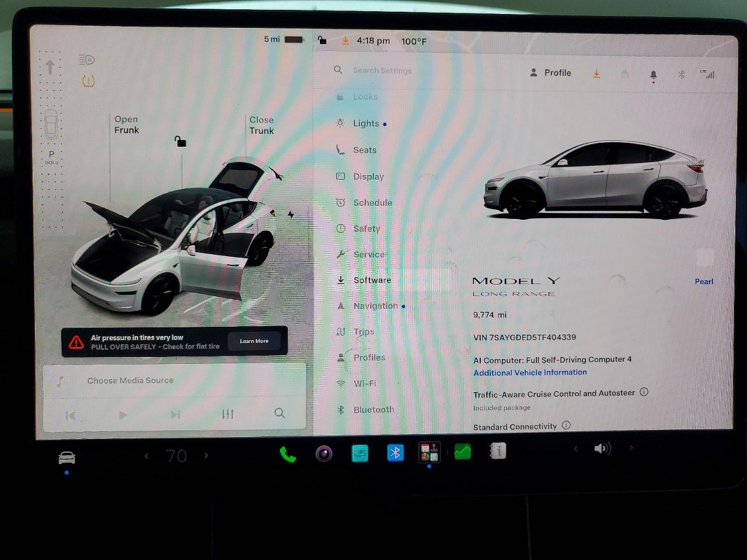
Task: Open the owner's manual icon in dock
Action: 498,451
